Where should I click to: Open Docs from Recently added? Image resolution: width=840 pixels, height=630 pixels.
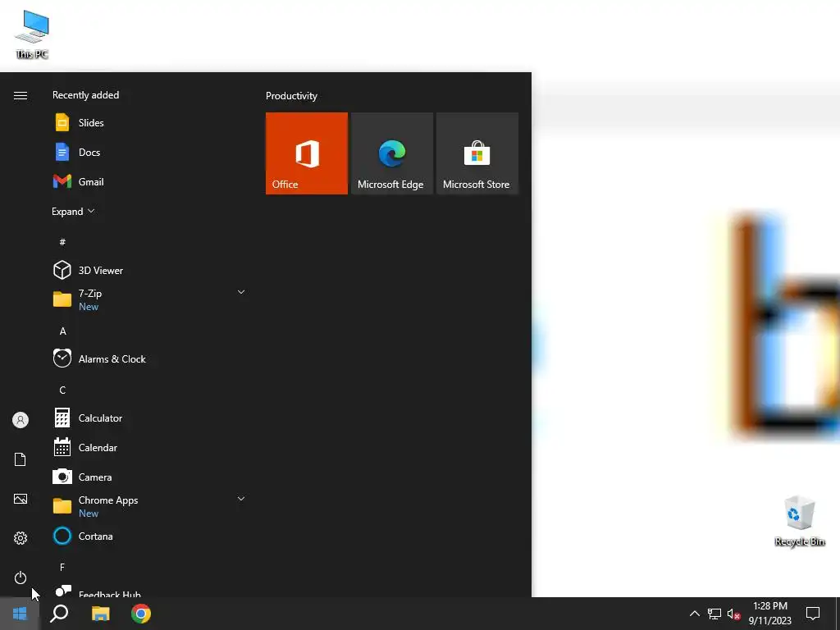(x=149, y=152)
